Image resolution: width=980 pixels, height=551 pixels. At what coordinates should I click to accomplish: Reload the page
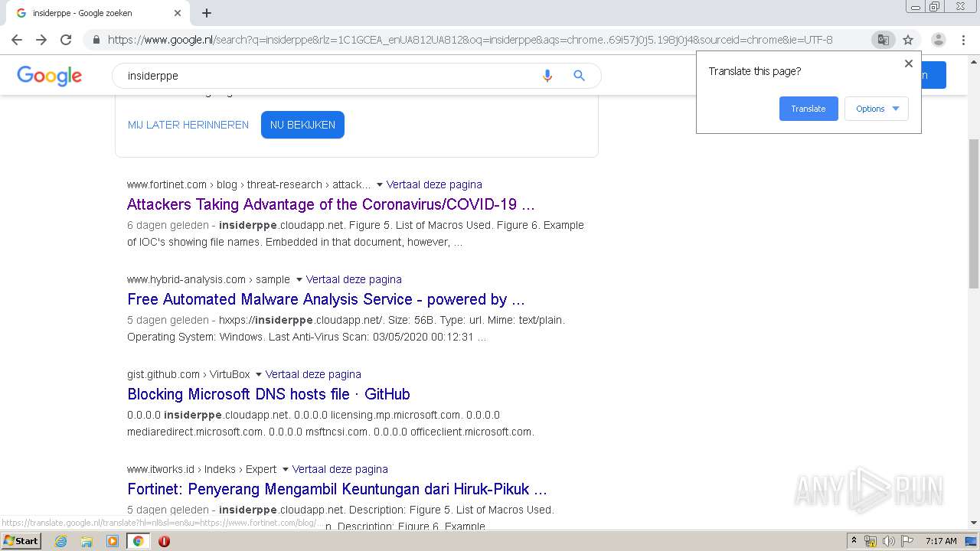66,40
